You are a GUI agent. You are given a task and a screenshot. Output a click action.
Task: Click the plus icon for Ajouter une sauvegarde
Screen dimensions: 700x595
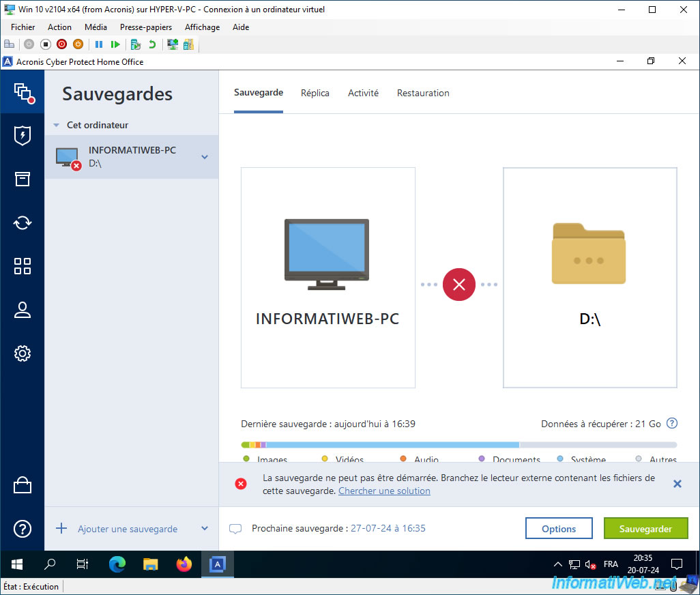click(61, 529)
